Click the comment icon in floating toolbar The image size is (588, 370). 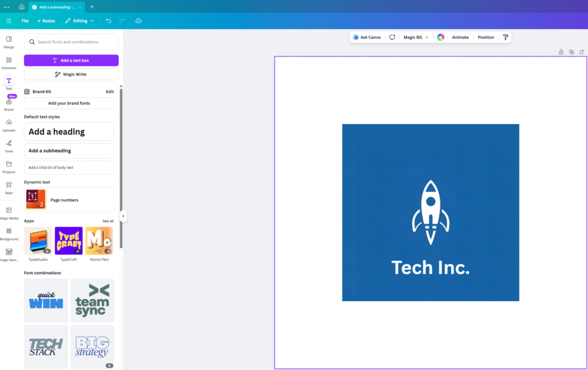[392, 37]
